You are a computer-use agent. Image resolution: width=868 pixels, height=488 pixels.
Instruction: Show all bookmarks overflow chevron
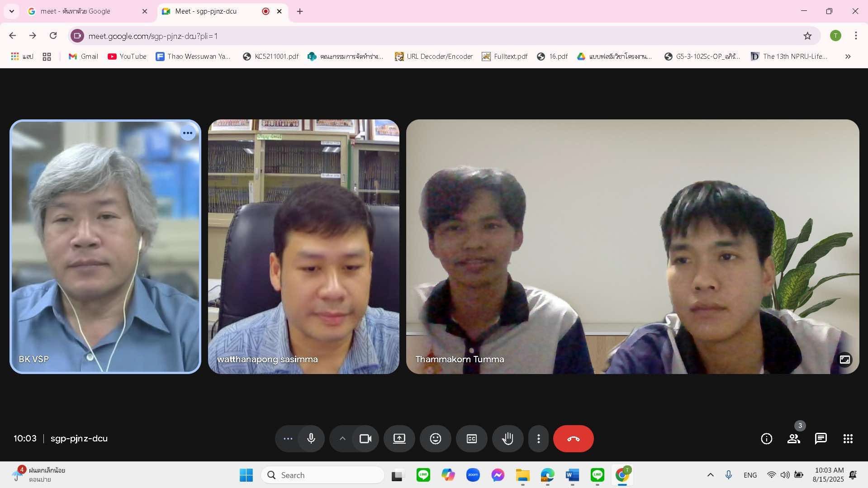848,57
